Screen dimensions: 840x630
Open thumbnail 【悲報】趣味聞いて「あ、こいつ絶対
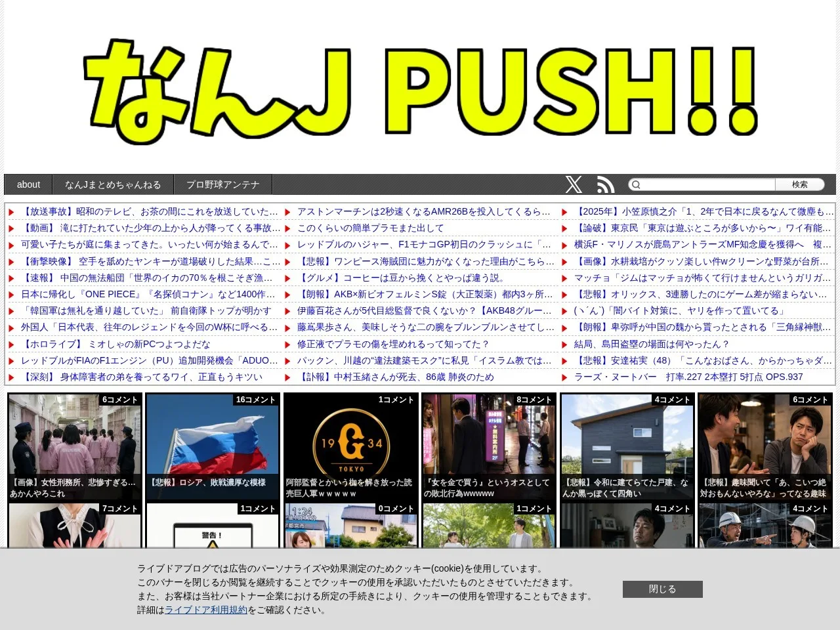point(765,446)
